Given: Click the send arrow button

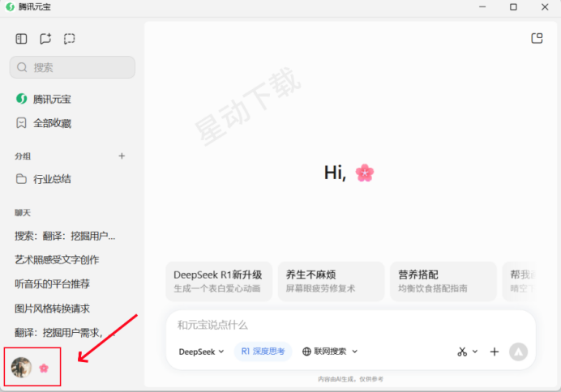Looking at the screenshot, I should click(518, 352).
